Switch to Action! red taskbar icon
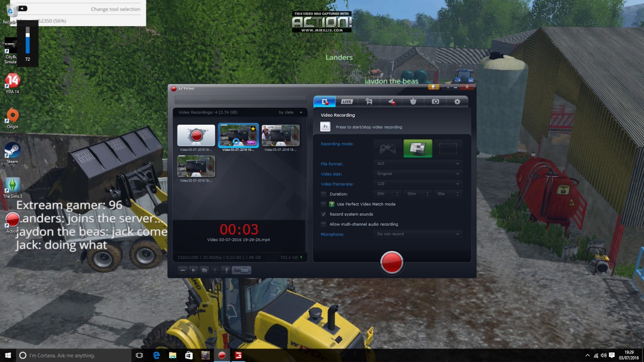The image size is (644, 362). [x=221, y=355]
